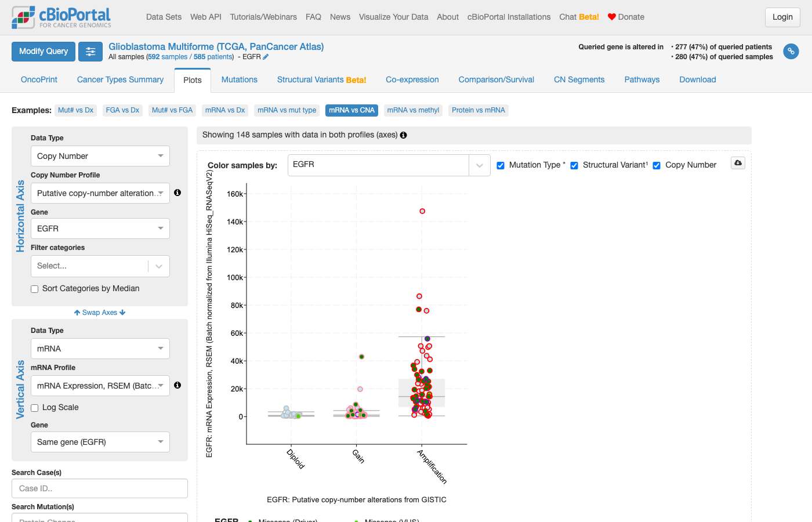
Task: Click the Login button
Action: [782, 17]
